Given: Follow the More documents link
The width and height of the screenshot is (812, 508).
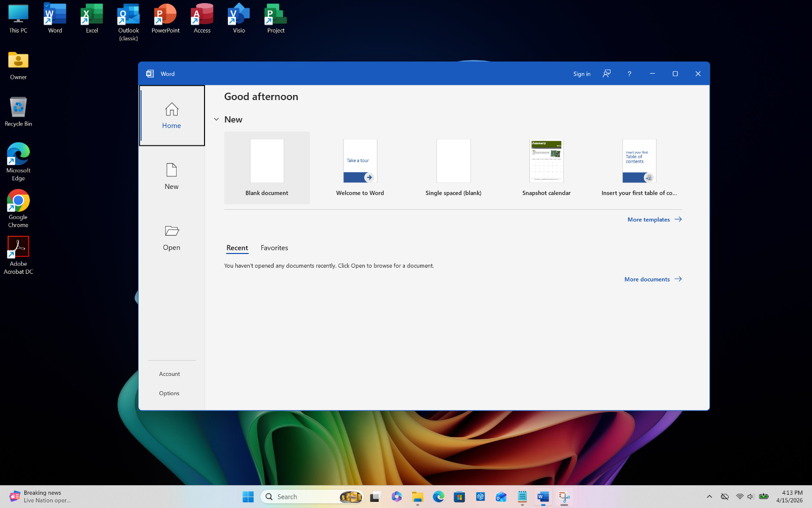Looking at the screenshot, I should [x=653, y=279].
